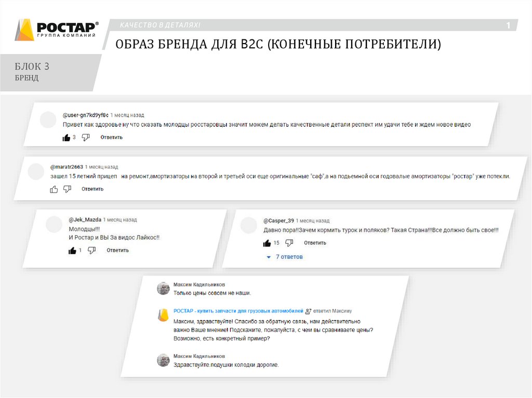Click the БЛОК 3 heading

tap(32, 66)
